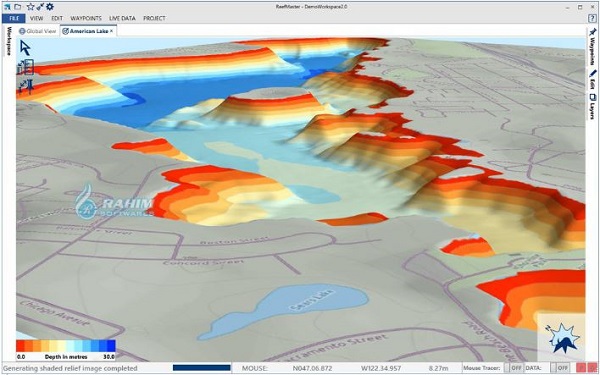Expand the Workspace side panel

tap(9, 41)
